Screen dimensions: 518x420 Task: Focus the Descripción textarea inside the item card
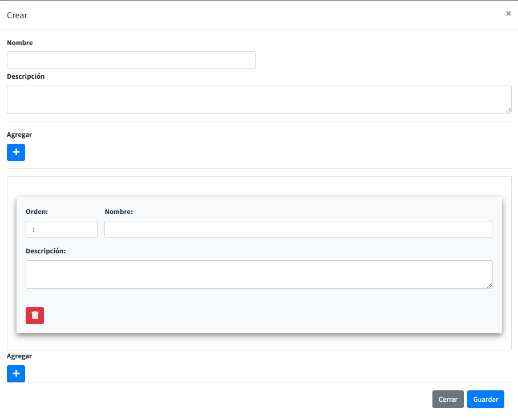click(258, 274)
